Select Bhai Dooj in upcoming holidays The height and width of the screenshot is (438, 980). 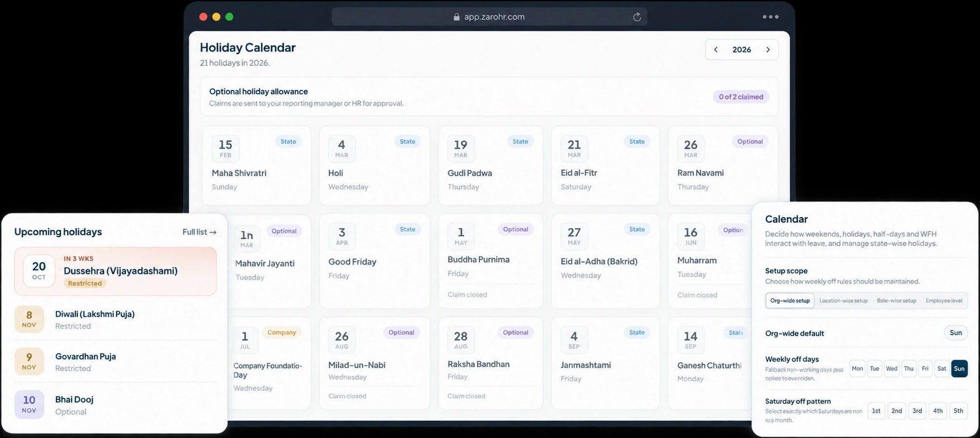click(115, 405)
